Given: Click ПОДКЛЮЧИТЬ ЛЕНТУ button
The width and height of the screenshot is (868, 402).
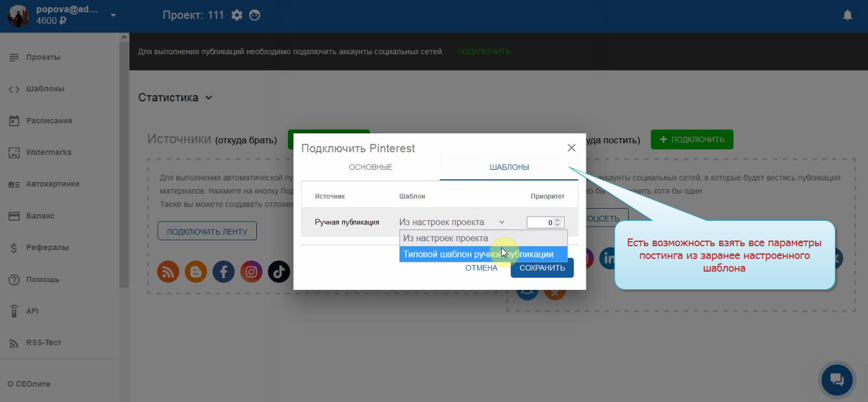Looking at the screenshot, I should (x=207, y=231).
